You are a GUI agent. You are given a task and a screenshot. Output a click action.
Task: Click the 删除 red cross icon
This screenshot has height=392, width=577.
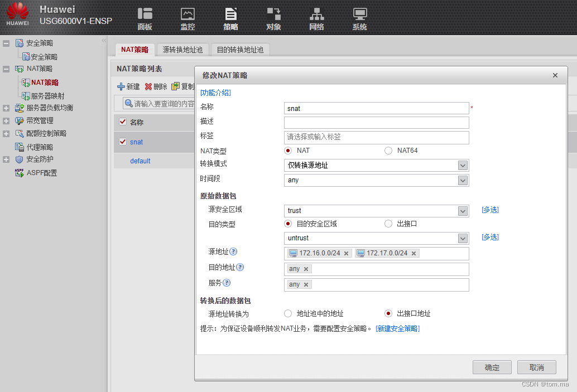[x=148, y=86]
